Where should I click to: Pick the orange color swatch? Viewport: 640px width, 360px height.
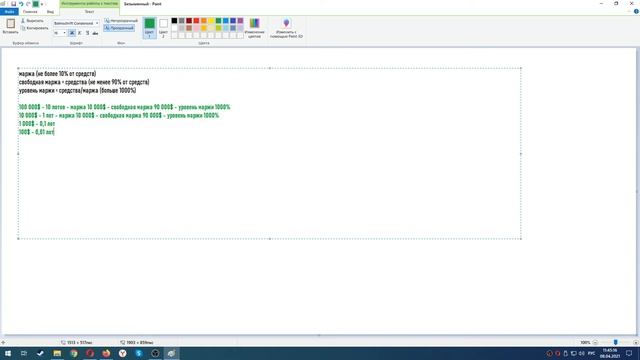(x=204, y=20)
